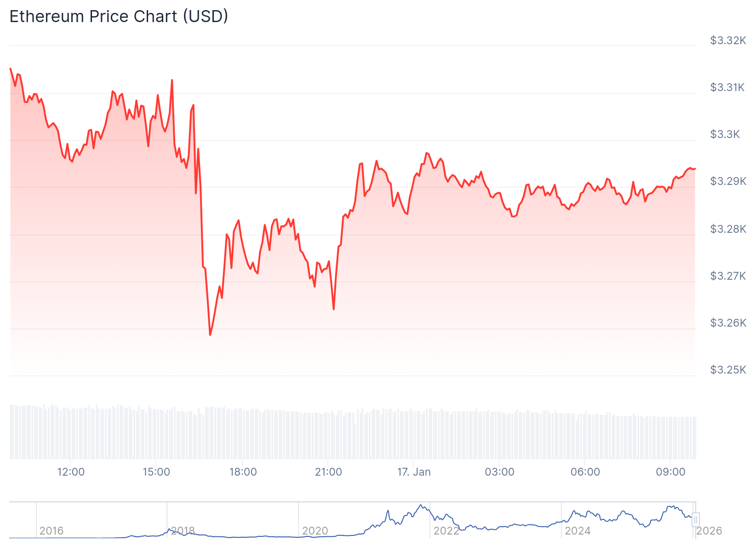
Task: Click the 12:00 time axis label
Action: [71, 472]
